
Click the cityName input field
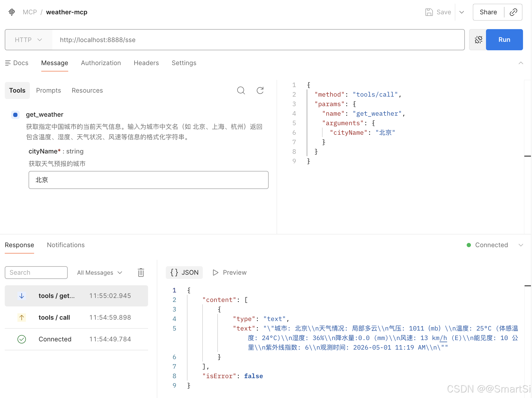coord(149,180)
